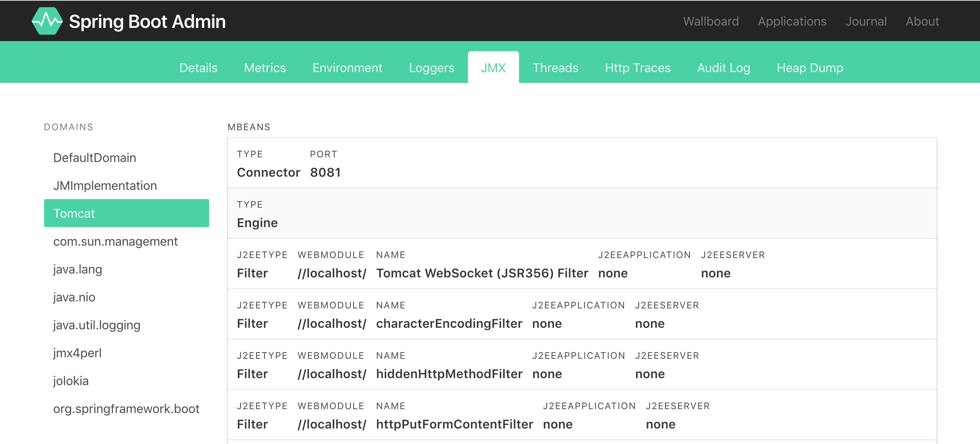Click the Spring Boot Admin heartbeat logo
Screen dimensions: 980x444
(47, 21)
